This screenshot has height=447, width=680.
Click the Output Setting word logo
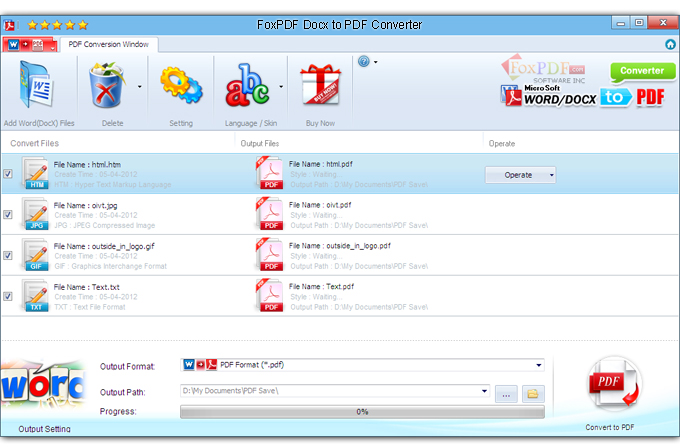coord(42,384)
